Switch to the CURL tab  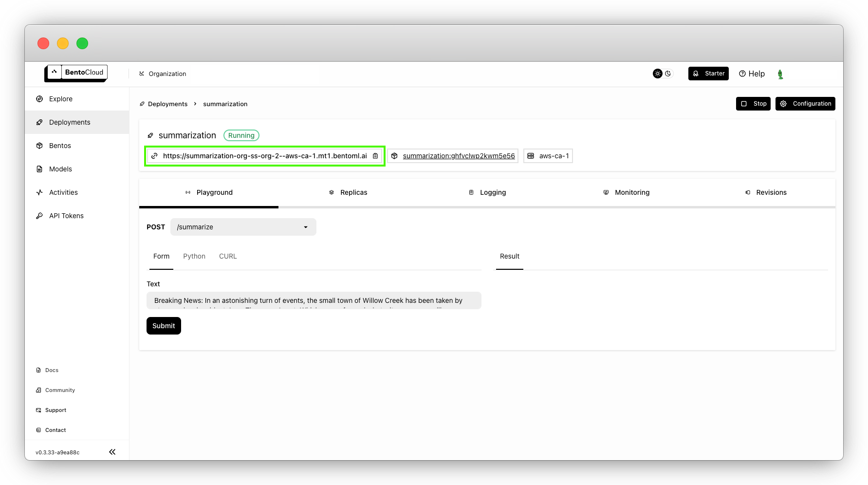tap(228, 256)
